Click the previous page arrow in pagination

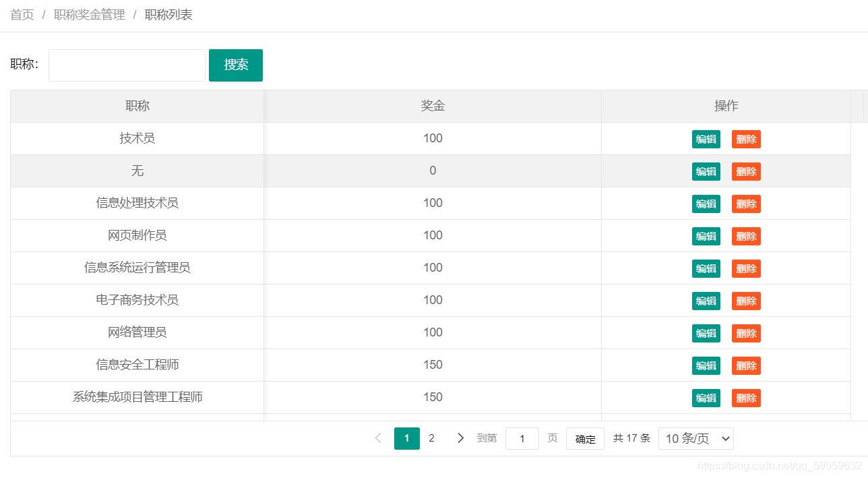click(378, 438)
